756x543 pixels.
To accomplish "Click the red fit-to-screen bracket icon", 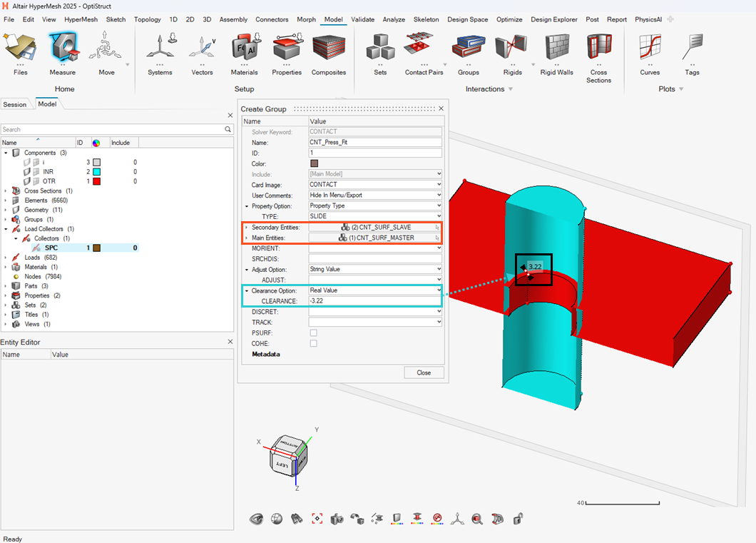I will [x=317, y=519].
